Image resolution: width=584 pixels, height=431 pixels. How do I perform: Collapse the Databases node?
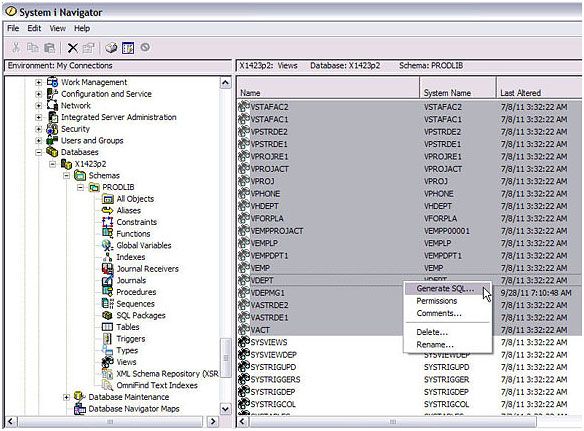[x=39, y=152]
